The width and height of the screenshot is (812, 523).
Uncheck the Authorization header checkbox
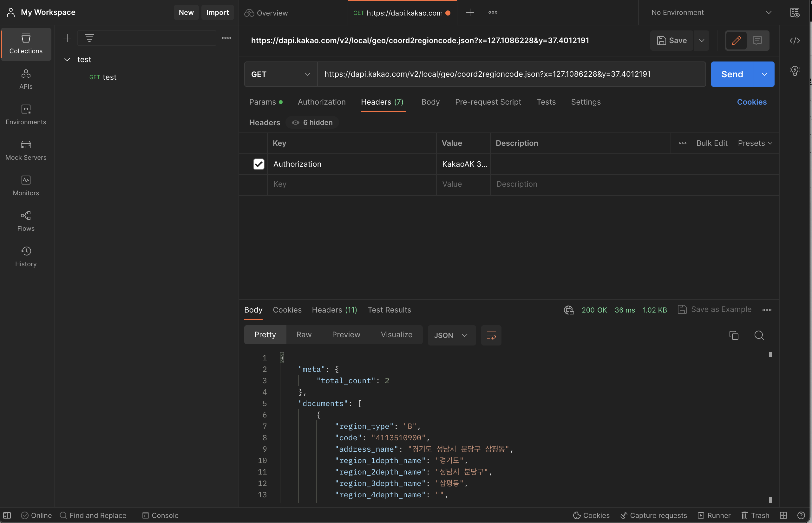click(259, 164)
